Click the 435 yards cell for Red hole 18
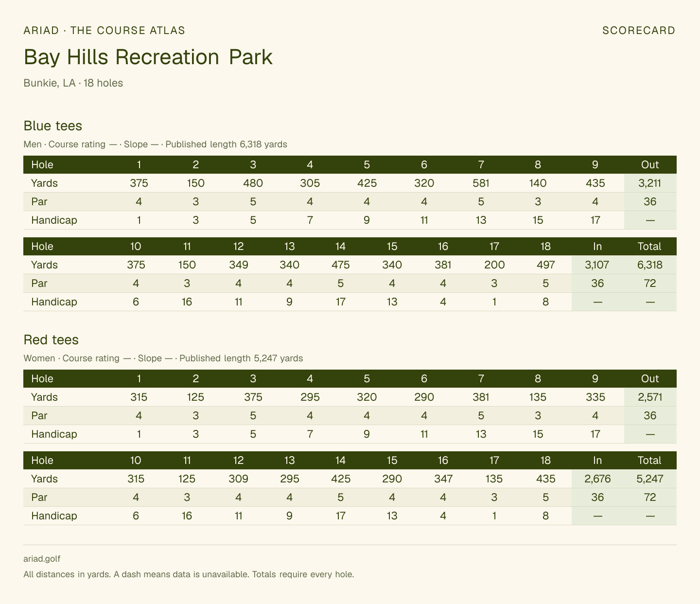This screenshot has width=700, height=604. [545, 479]
